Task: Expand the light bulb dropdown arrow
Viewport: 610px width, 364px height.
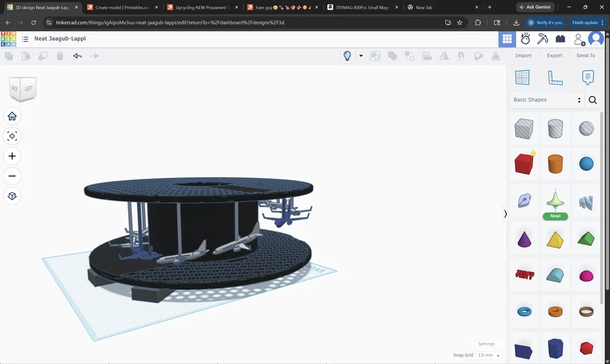Action: click(361, 55)
